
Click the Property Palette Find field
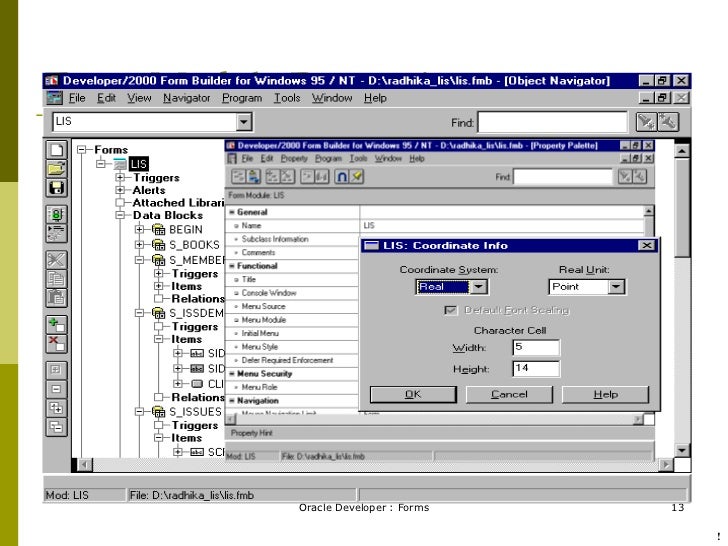563,176
